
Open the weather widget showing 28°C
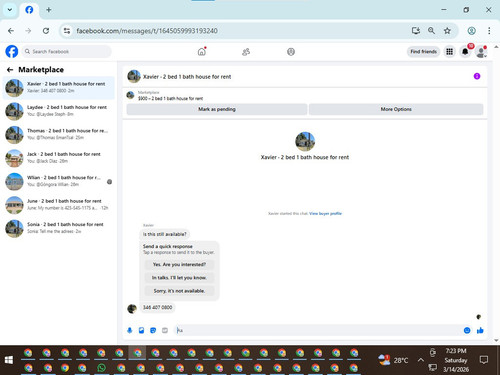point(394,360)
